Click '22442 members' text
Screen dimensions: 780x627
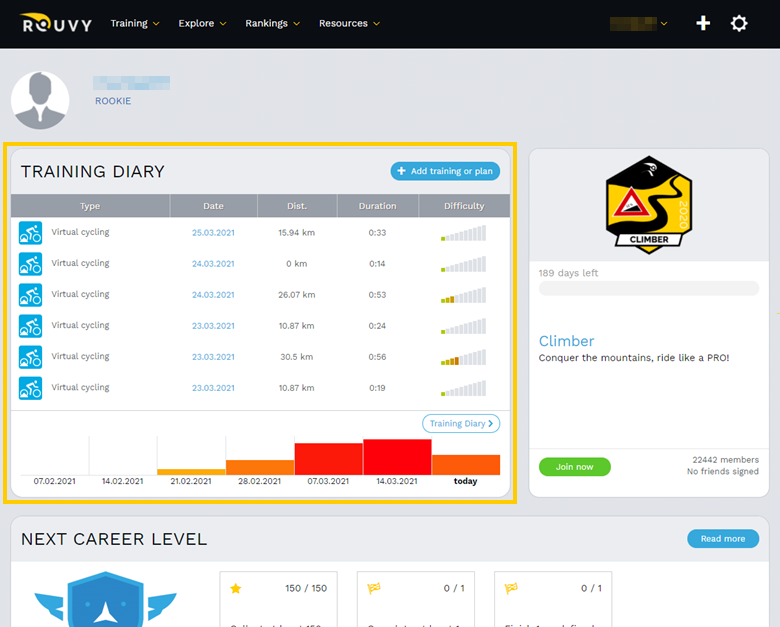click(x=725, y=460)
